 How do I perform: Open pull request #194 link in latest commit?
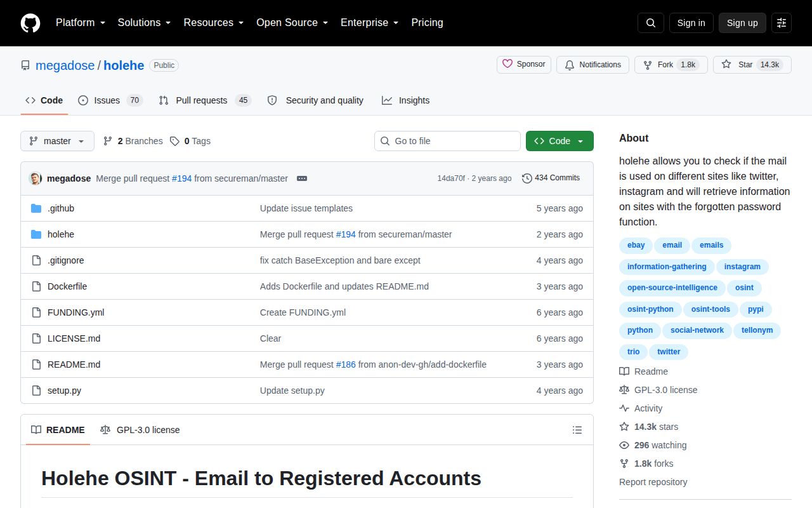(x=181, y=178)
